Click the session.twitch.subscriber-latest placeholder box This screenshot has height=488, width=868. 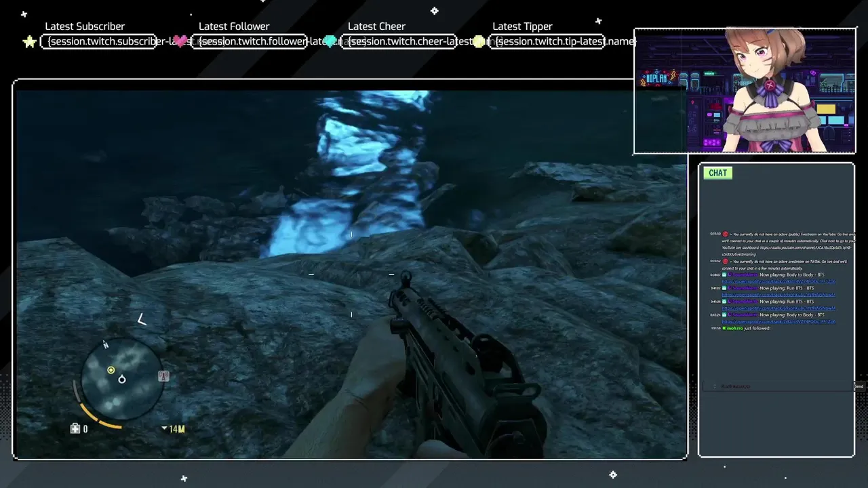coord(99,42)
